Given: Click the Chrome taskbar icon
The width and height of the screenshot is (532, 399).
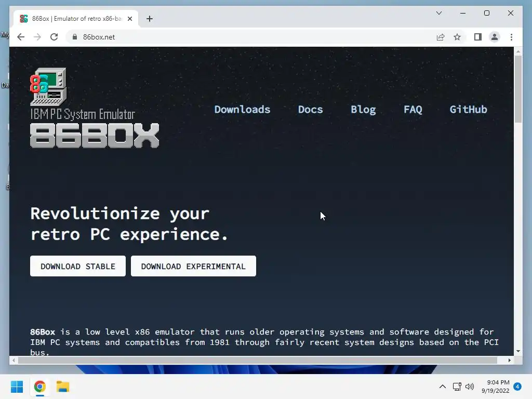Looking at the screenshot, I should [39, 387].
